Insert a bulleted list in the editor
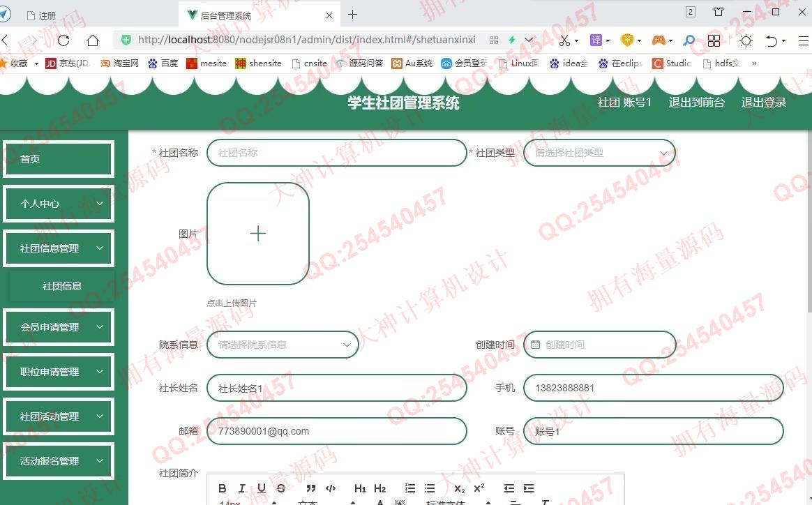812x505 pixels. click(430, 488)
